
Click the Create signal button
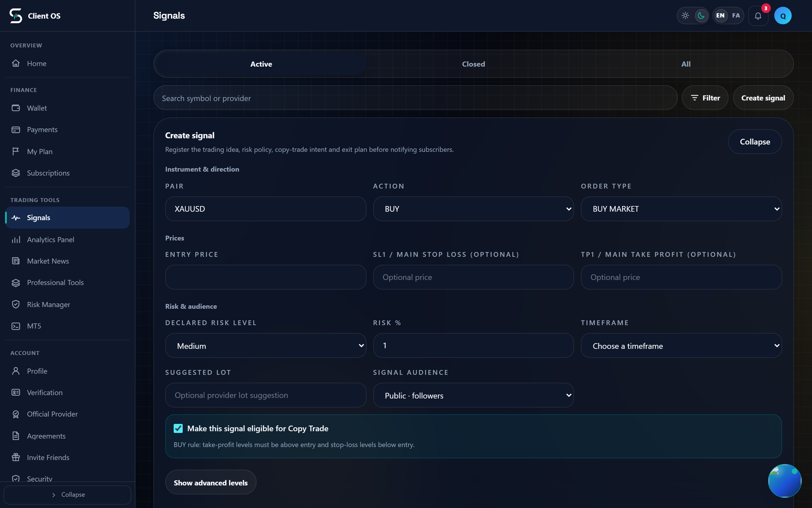pos(763,98)
